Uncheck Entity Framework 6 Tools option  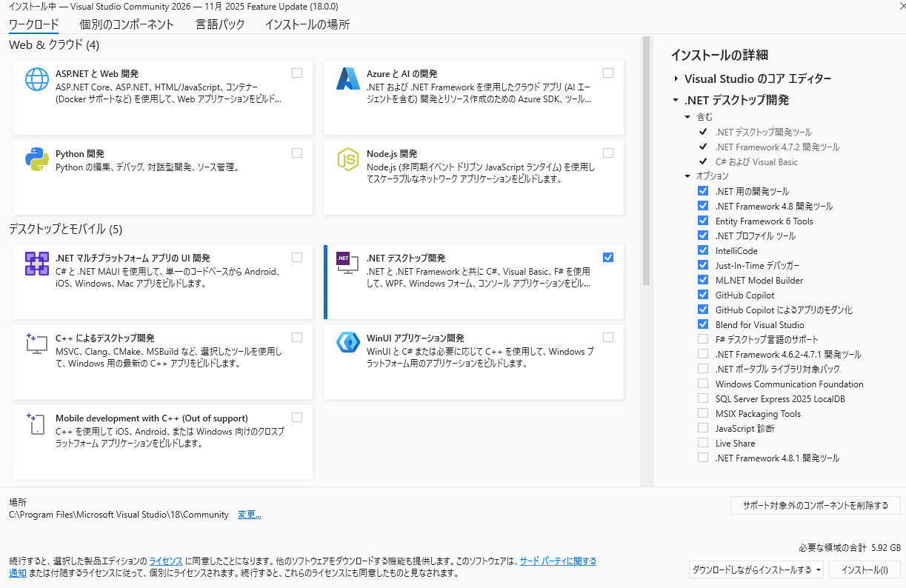pos(703,221)
